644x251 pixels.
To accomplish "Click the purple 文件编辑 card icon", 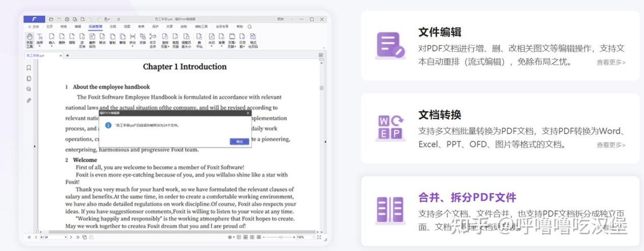I will point(391,45).
